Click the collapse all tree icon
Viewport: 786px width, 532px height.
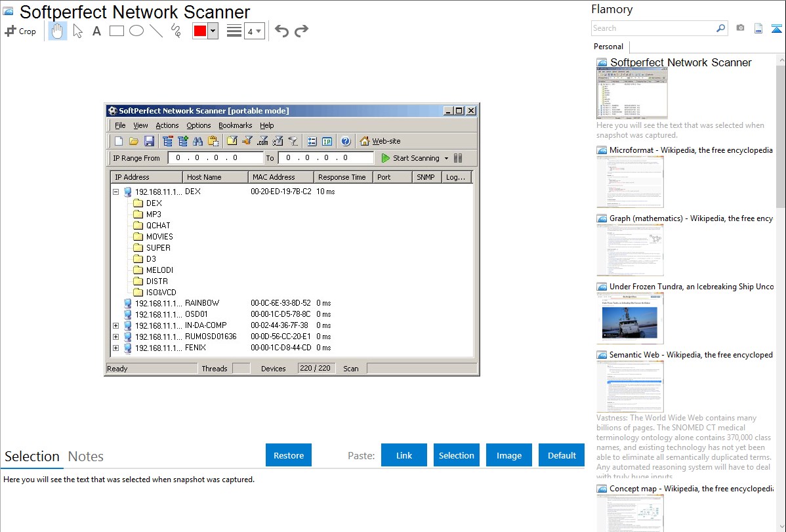tap(168, 142)
